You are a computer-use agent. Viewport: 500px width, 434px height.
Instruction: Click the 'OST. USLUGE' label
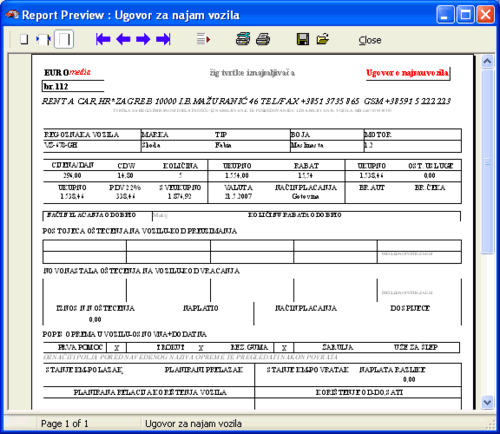tap(431, 166)
